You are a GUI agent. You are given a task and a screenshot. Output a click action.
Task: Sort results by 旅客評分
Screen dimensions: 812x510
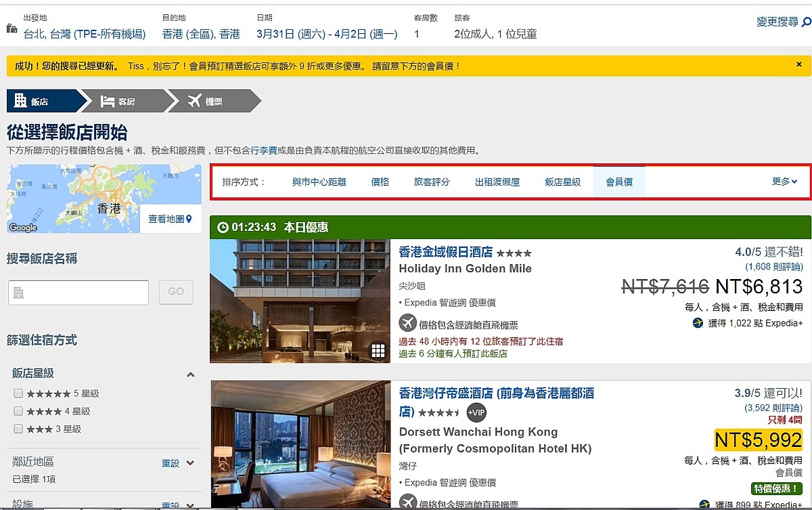pos(432,182)
